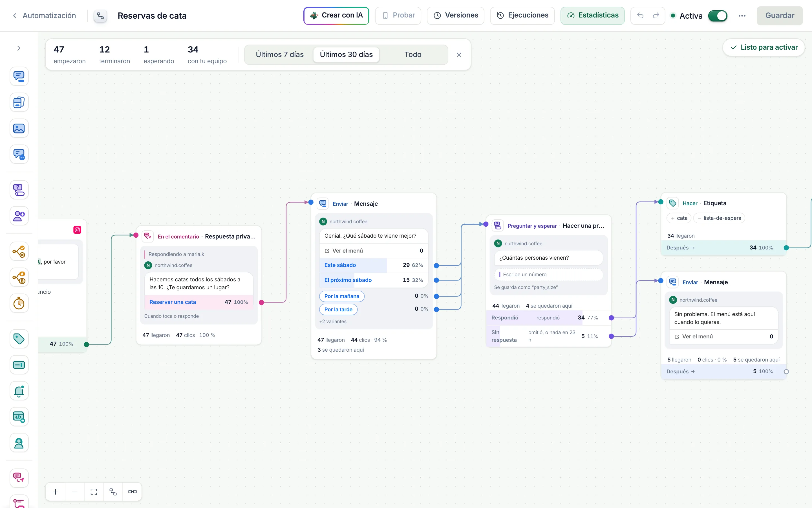The width and height of the screenshot is (812, 508).
Task: Expand the +2 variantes list
Action: pyautogui.click(x=333, y=321)
